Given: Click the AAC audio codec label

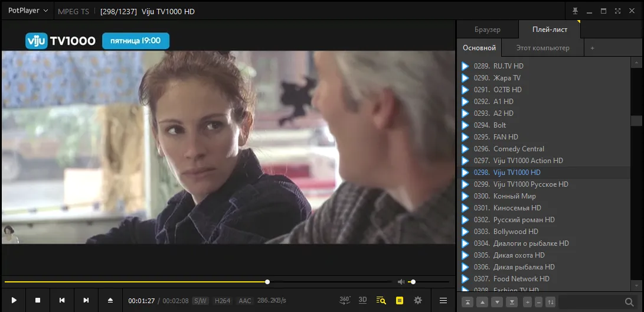Looking at the screenshot, I should point(245,301).
